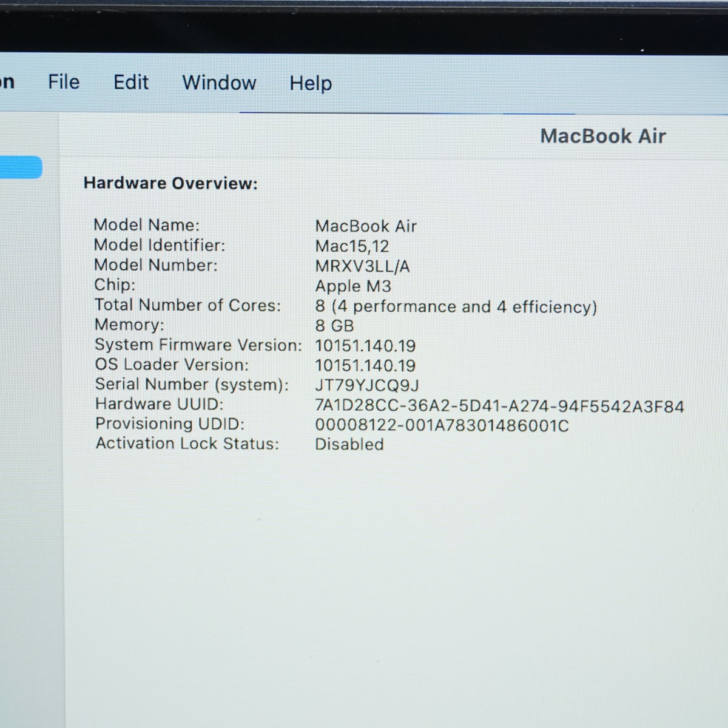
Task: Select the highlighted sidebar item
Action: click(21, 167)
